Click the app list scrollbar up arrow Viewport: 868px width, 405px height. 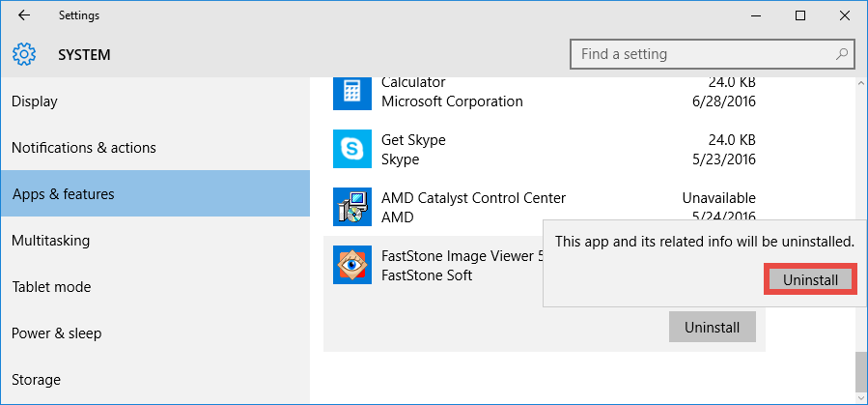[x=861, y=83]
